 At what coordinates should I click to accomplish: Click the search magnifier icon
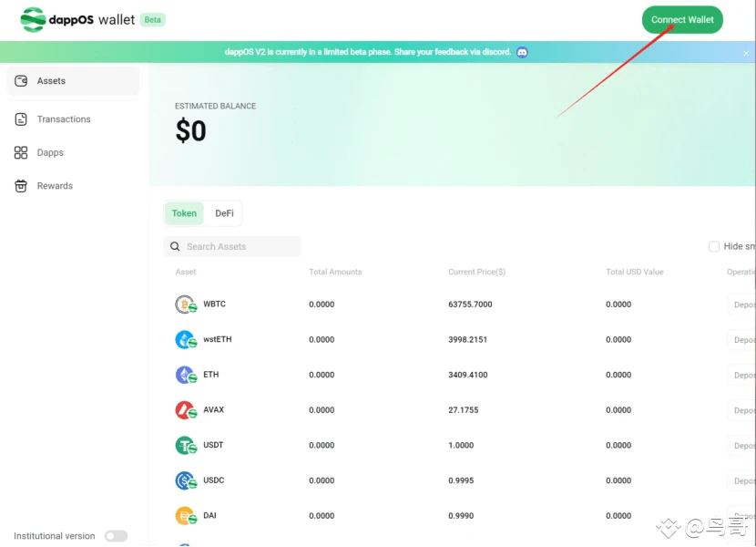pos(175,247)
